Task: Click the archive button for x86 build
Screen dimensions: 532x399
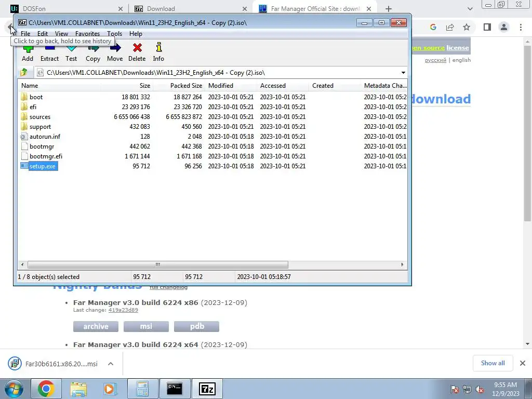Action: tap(96, 326)
